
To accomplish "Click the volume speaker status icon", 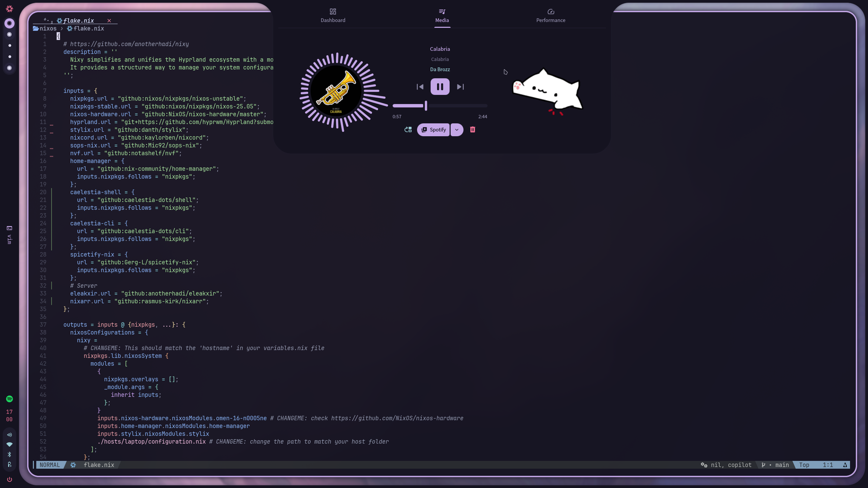I will pyautogui.click(x=9, y=435).
